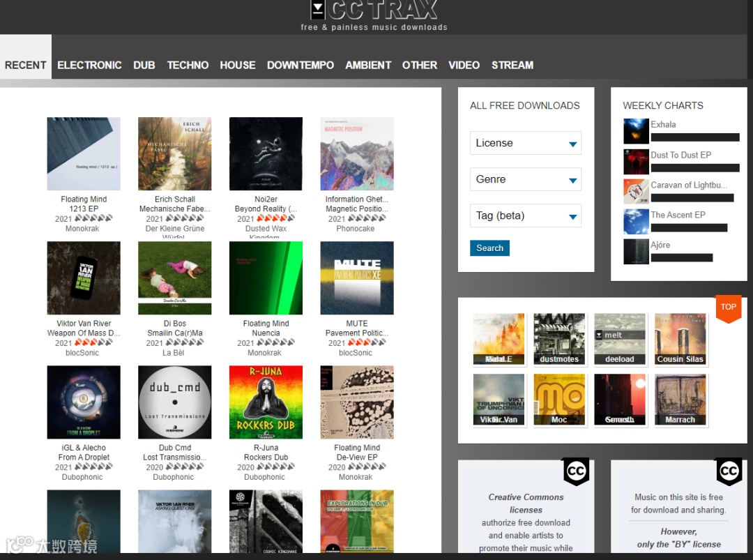Viewport: 753px width, 560px height.
Task: Open Viktor Van River Weapon cover
Action: (84, 278)
